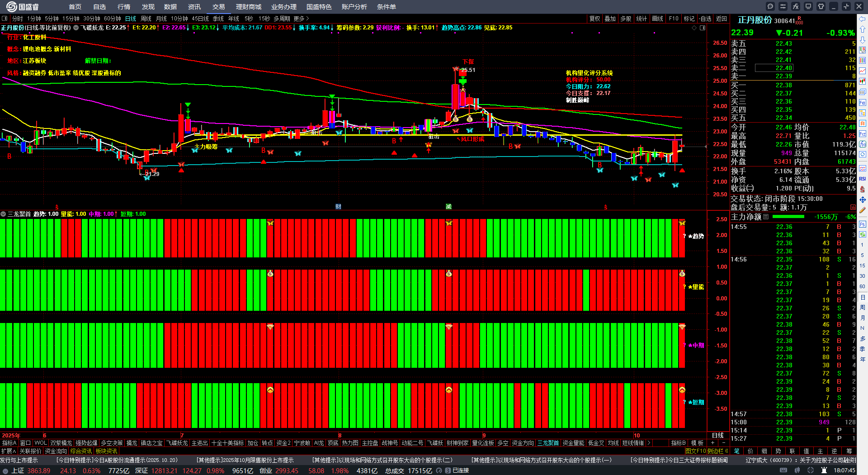The height and width of the screenshot is (475, 868).
Task: Click the 返回 button
Action: pos(722,19)
